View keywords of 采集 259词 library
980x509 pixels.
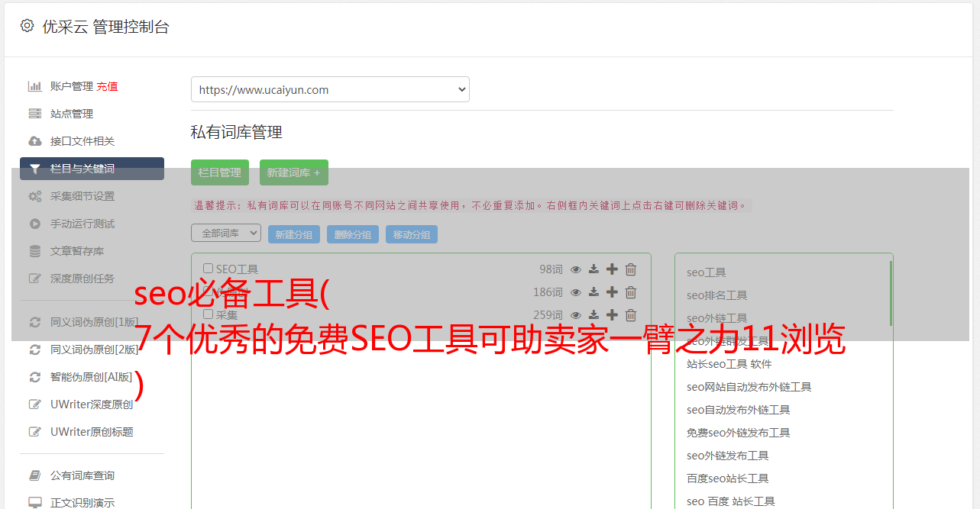coord(576,315)
